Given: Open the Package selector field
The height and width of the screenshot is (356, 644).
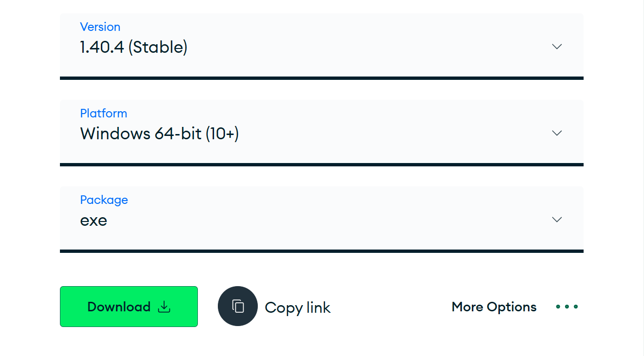Looking at the screenshot, I should (x=322, y=219).
